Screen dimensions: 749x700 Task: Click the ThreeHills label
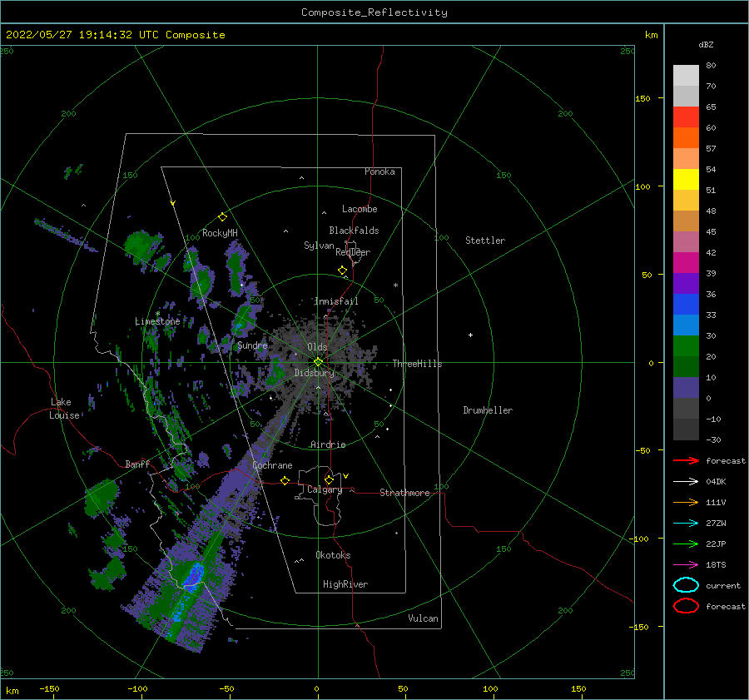click(417, 364)
